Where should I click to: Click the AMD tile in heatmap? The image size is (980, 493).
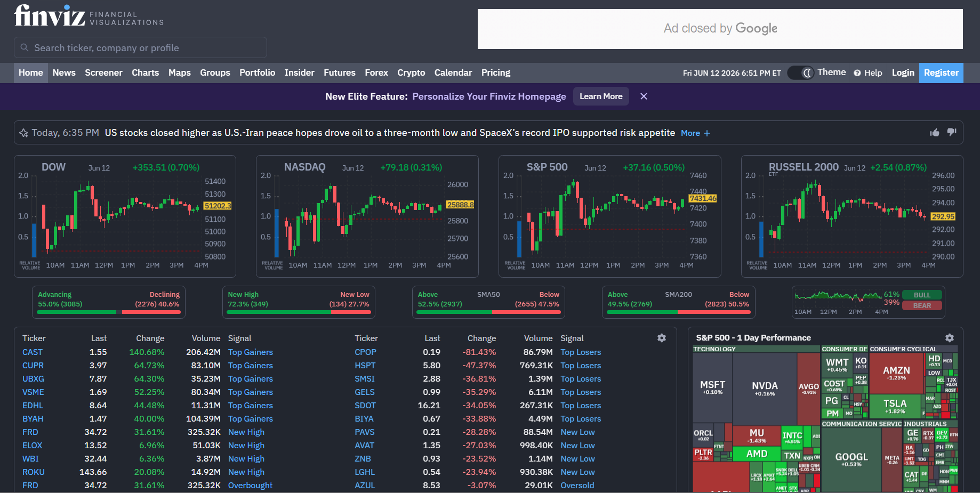(757, 454)
